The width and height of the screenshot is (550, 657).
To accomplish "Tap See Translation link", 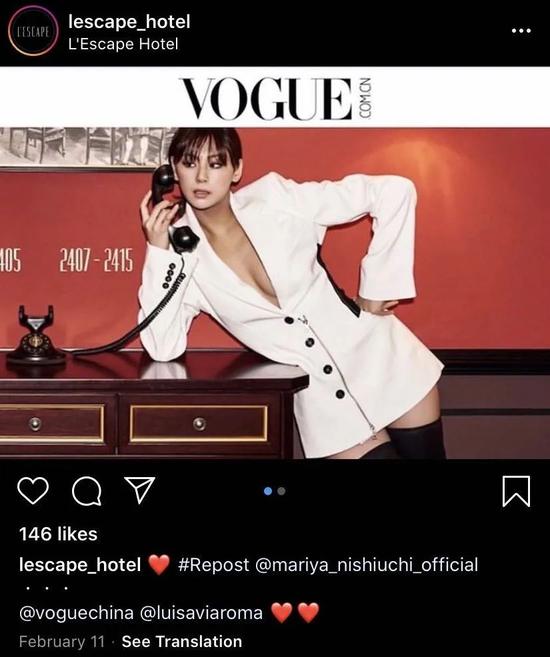I will (x=182, y=641).
